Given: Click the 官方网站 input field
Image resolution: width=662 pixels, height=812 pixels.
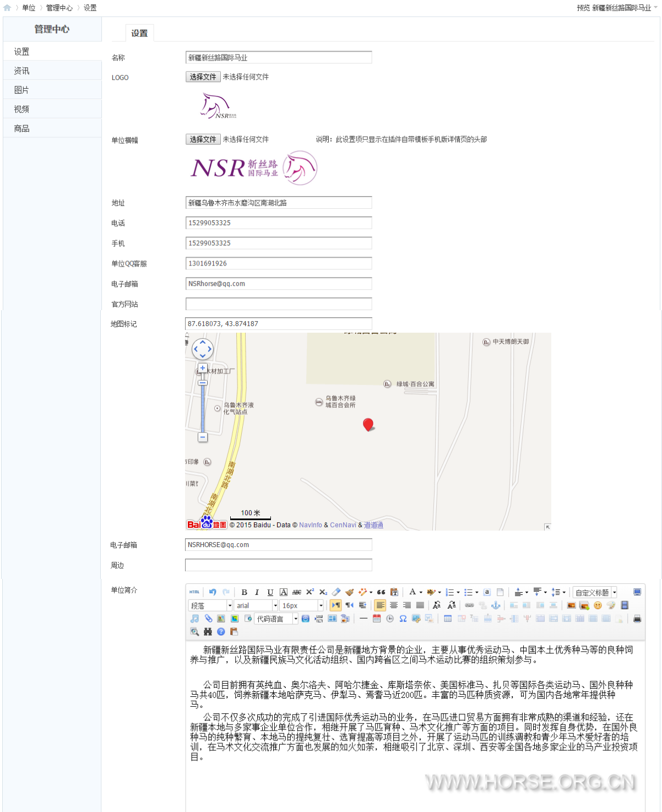Looking at the screenshot, I should pyautogui.click(x=279, y=304).
